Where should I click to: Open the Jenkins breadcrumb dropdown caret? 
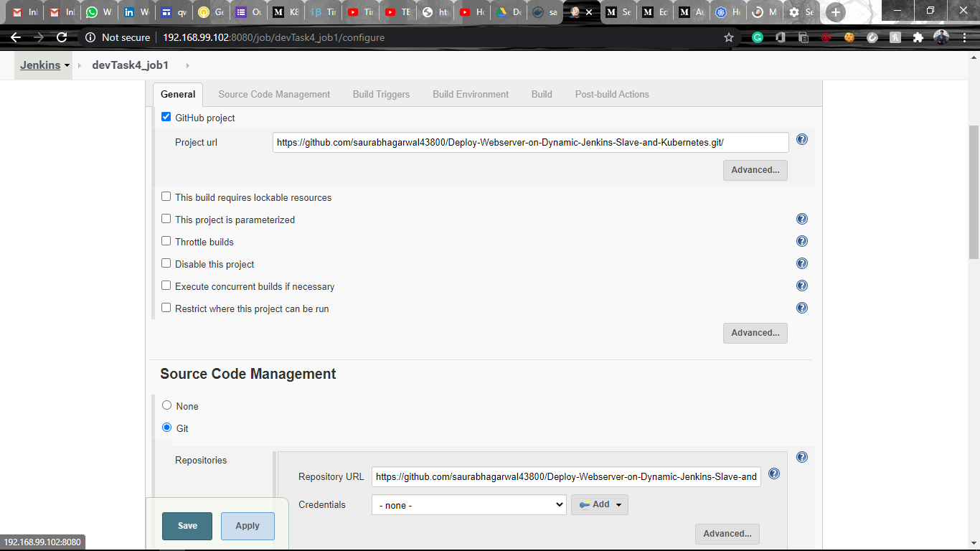(67, 65)
